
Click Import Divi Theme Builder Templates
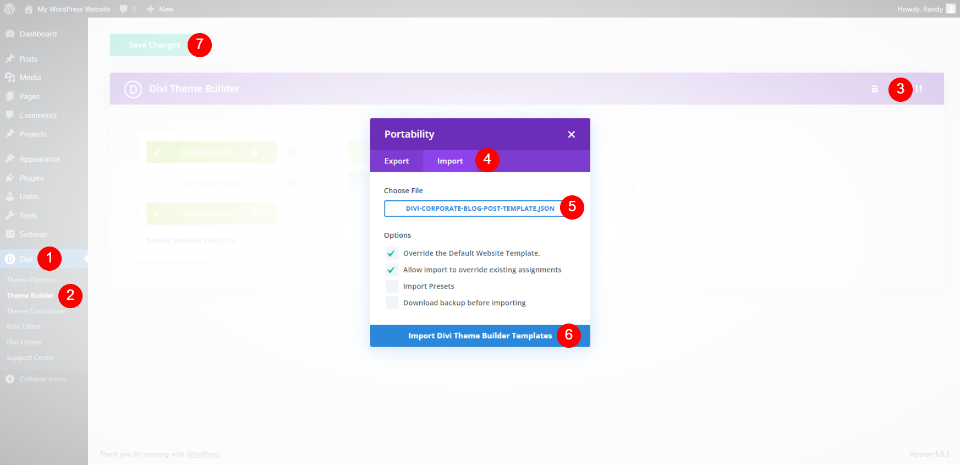480,336
